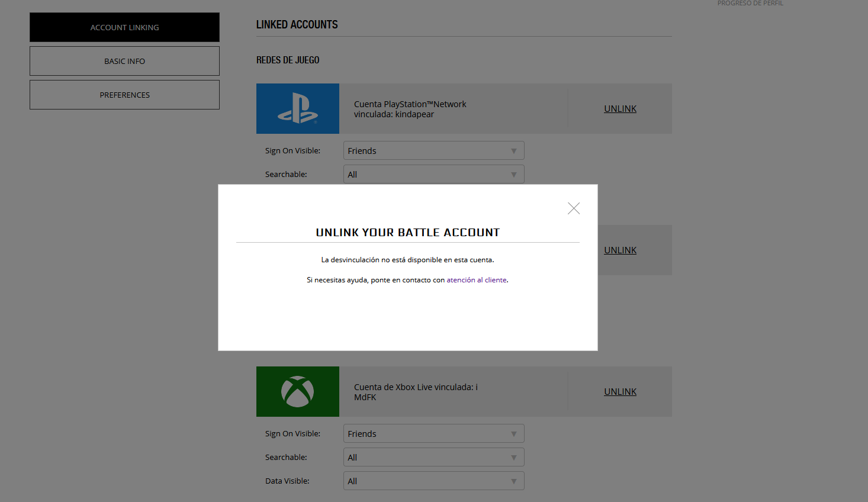The height and width of the screenshot is (502, 868).
Task: Click 'Cuenta de Xbox Live vinculada' text
Action: click(x=416, y=392)
